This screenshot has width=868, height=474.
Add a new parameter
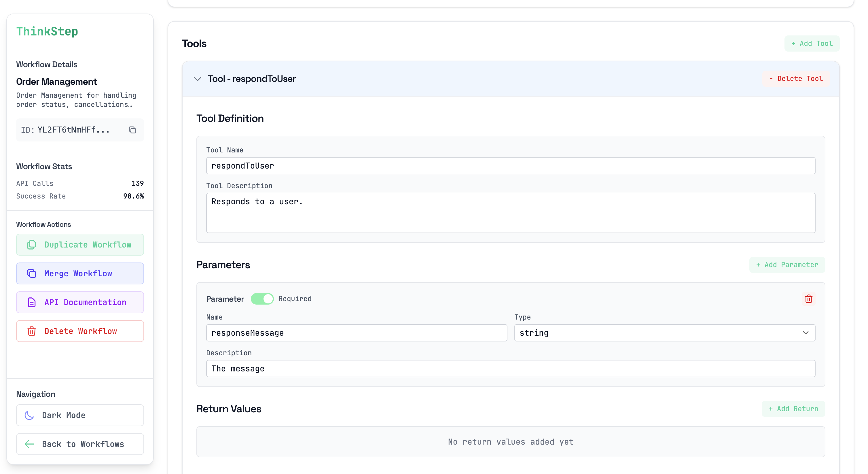(787, 265)
